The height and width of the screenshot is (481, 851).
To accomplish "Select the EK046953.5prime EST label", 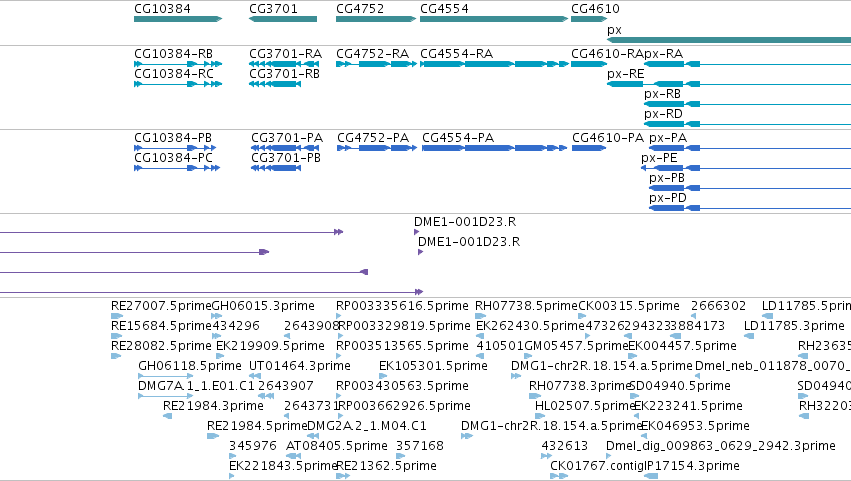I will point(695,426).
